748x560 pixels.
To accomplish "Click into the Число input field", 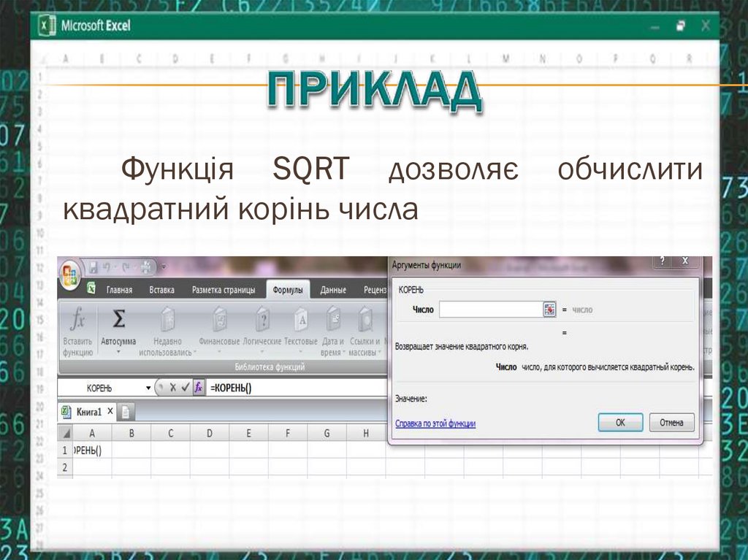I will (489, 310).
